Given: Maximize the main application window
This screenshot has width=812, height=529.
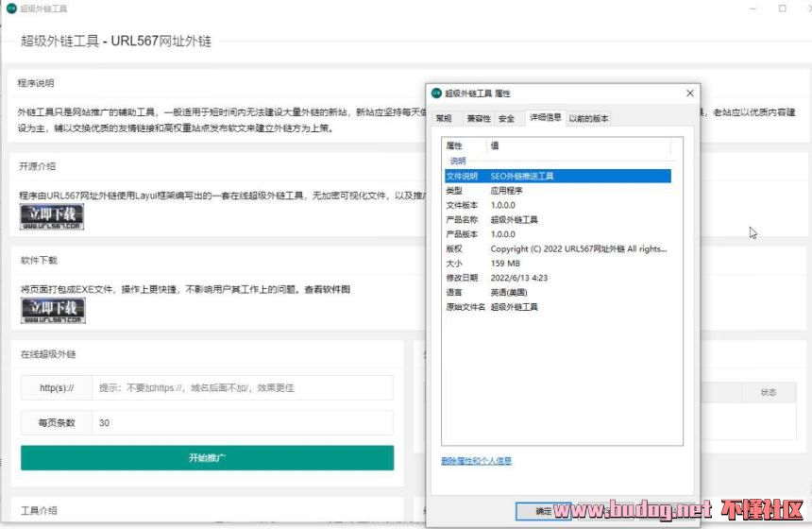Looking at the screenshot, I should (x=782, y=9).
